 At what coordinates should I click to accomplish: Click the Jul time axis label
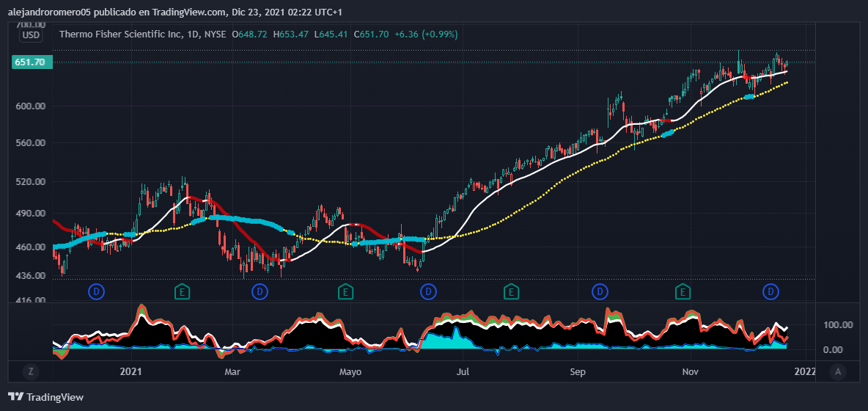(461, 371)
